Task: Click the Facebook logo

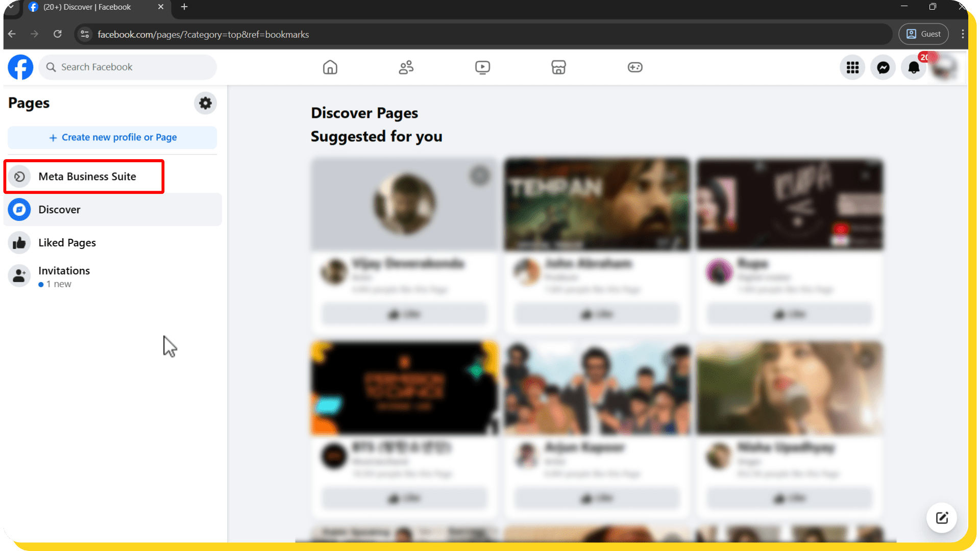Action: click(x=20, y=67)
